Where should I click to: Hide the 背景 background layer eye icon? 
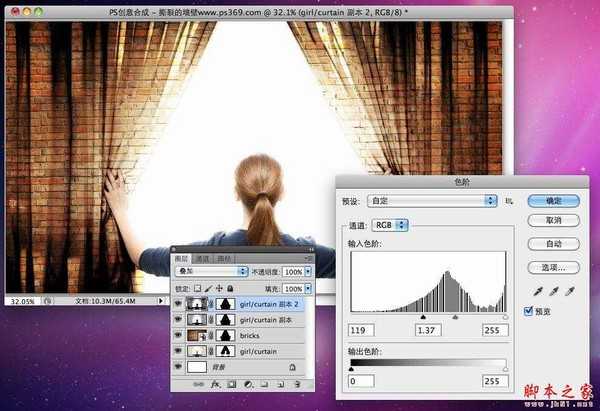(177, 368)
